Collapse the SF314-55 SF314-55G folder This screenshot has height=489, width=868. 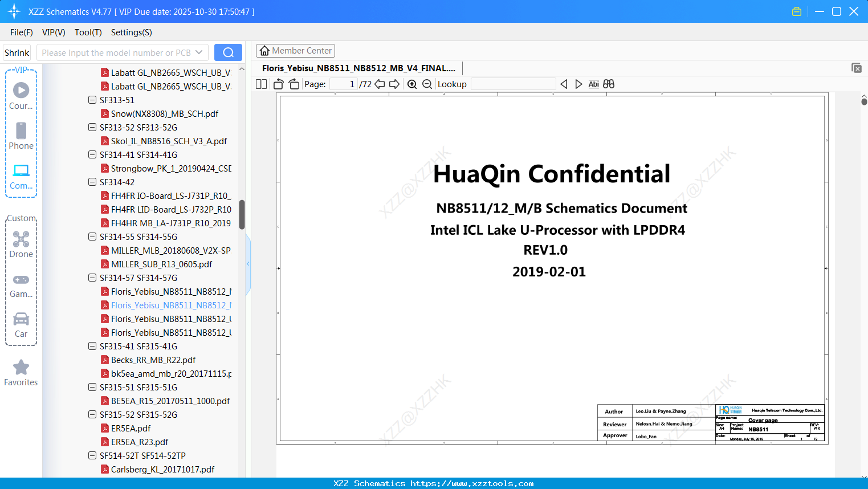pyautogui.click(x=92, y=237)
